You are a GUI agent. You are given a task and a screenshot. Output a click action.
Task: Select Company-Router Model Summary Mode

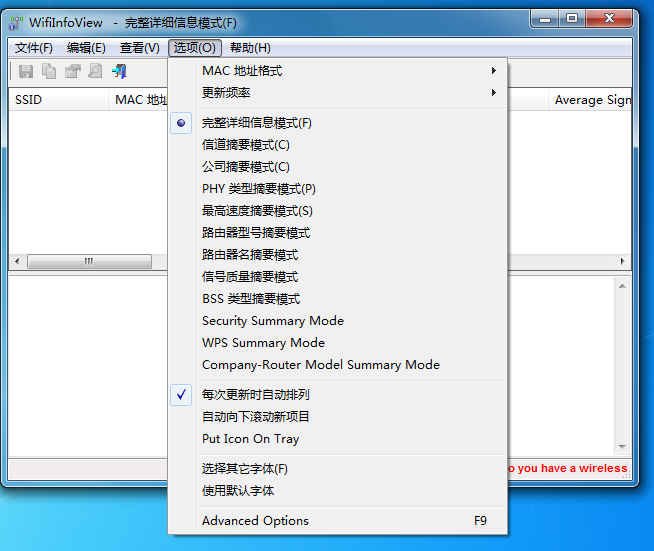(x=338, y=365)
